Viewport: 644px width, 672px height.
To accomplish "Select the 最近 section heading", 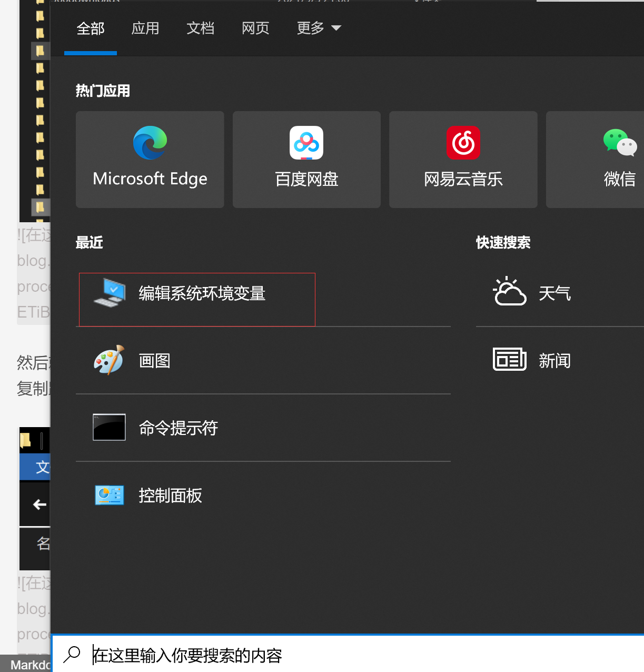I will pyautogui.click(x=89, y=242).
